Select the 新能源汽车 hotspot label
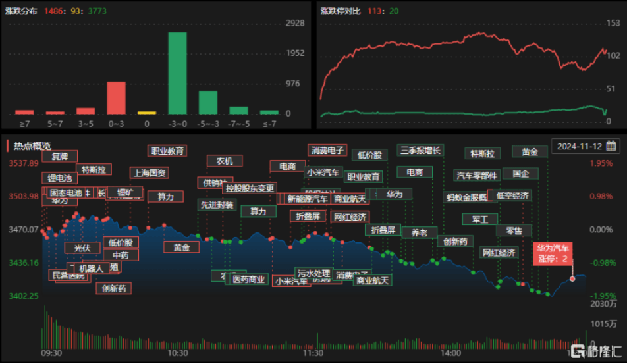 (307, 199)
